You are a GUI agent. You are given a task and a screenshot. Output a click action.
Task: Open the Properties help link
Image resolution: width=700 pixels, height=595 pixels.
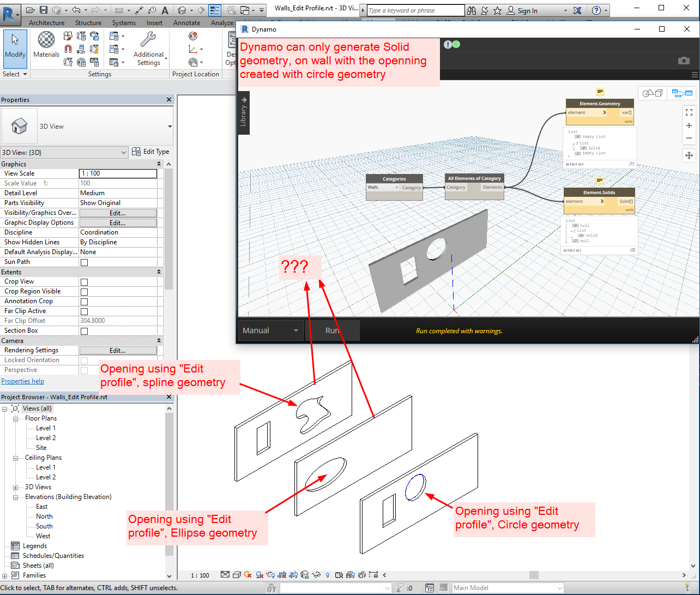tap(23, 381)
